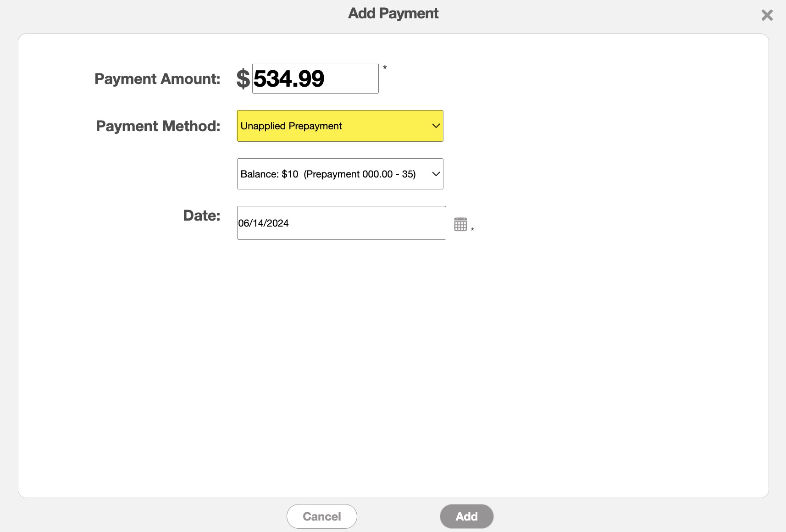Click the "Add Payment" dialog title
This screenshot has height=532, width=786.
393,13
